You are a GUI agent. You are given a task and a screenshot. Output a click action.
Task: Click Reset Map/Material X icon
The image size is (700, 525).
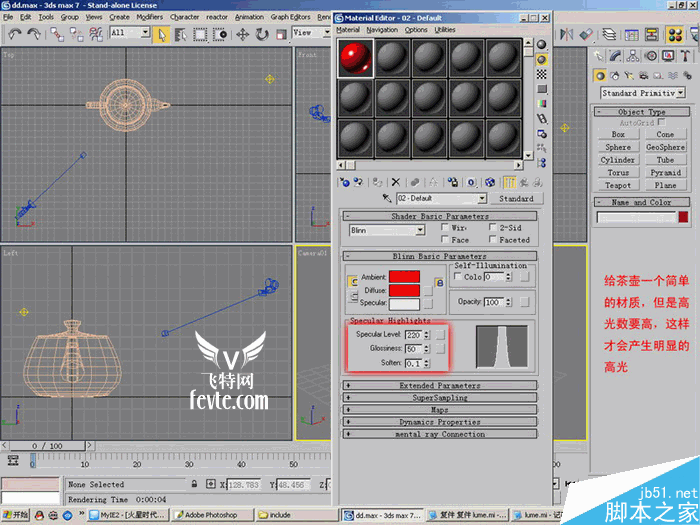point(396,182)
